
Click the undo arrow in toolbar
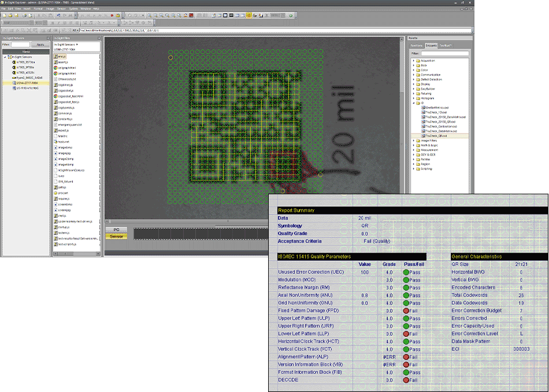click(58, 15)
